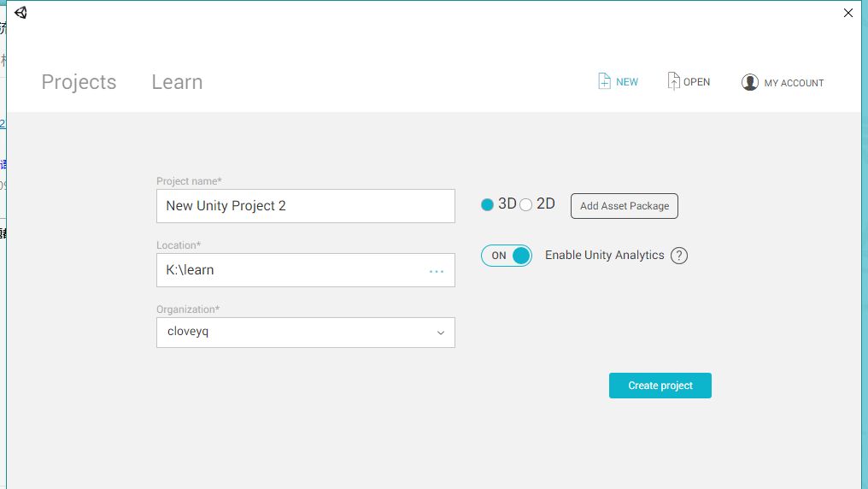Click the Unity logo icon

[21, 12]
